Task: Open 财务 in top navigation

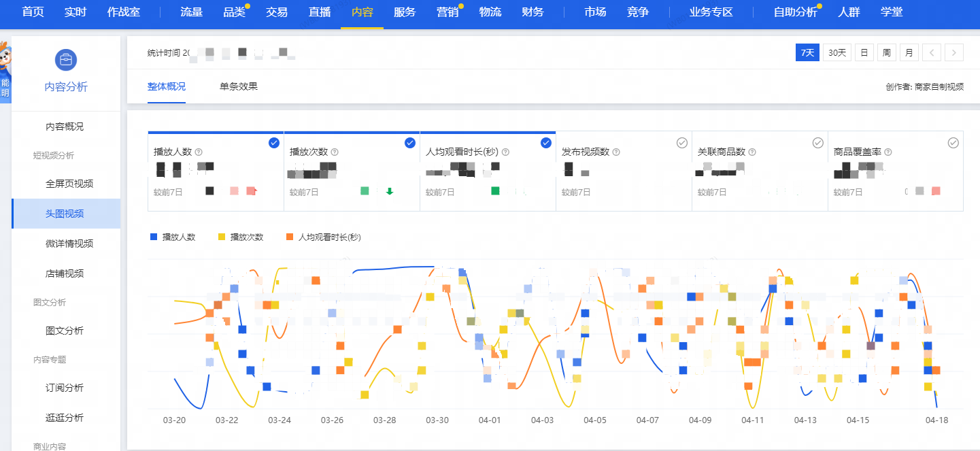Action: coord(533,12)
